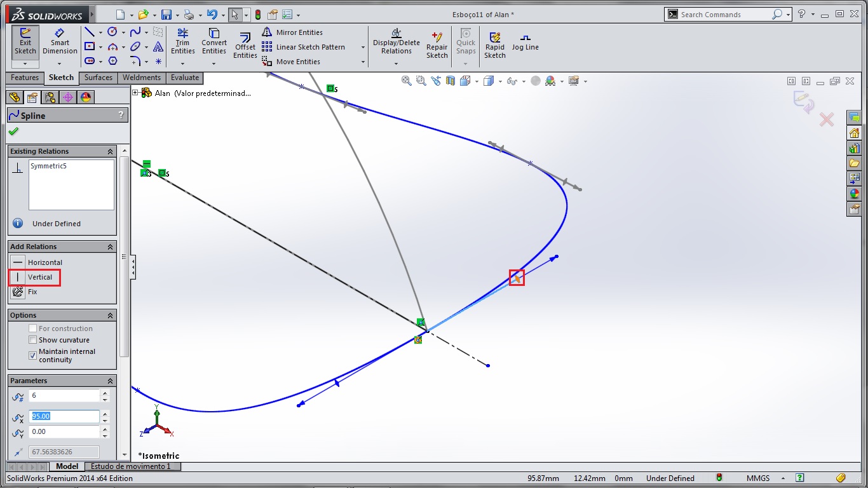Launch the Repair Sketch tool

[x=437, y=45]
